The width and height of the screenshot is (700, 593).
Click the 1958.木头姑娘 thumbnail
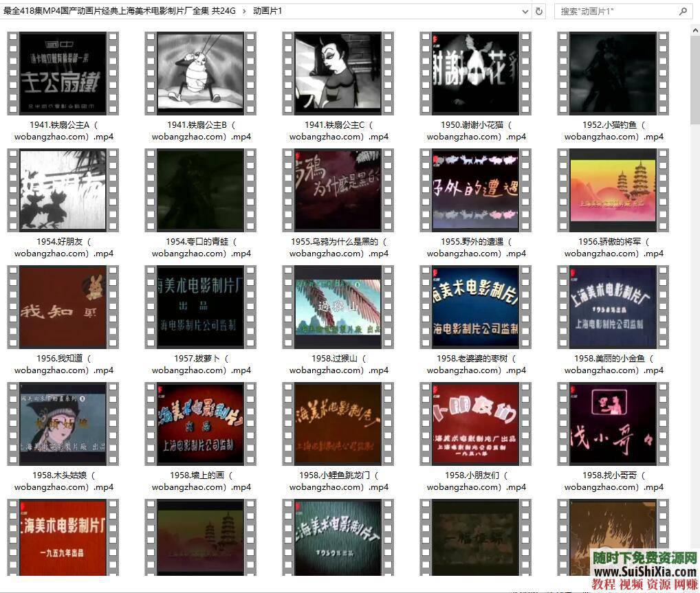point(63,423)
